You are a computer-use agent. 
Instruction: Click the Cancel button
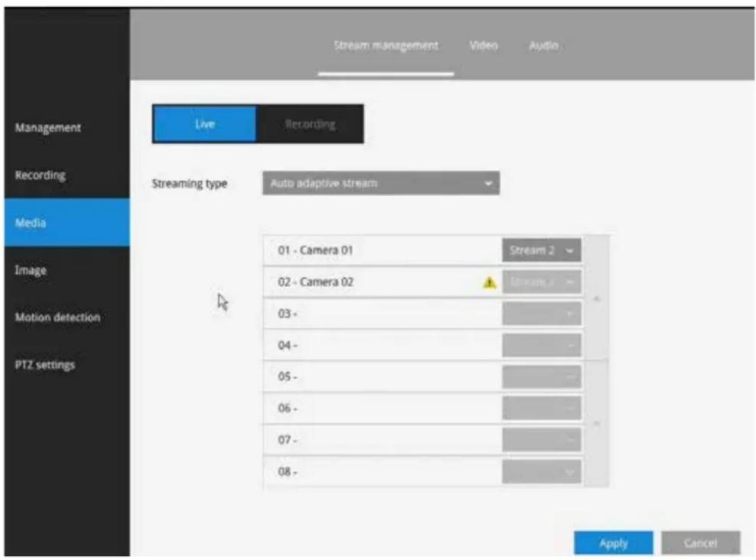(700, 543)
